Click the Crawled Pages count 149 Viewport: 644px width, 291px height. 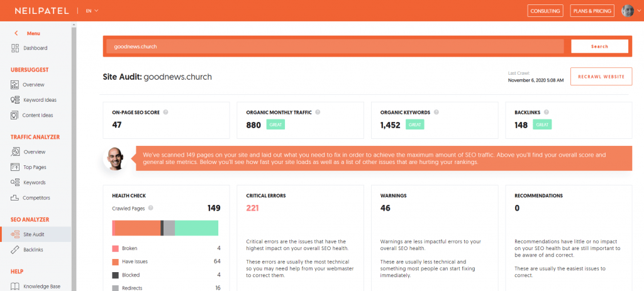tap(214, 208)
